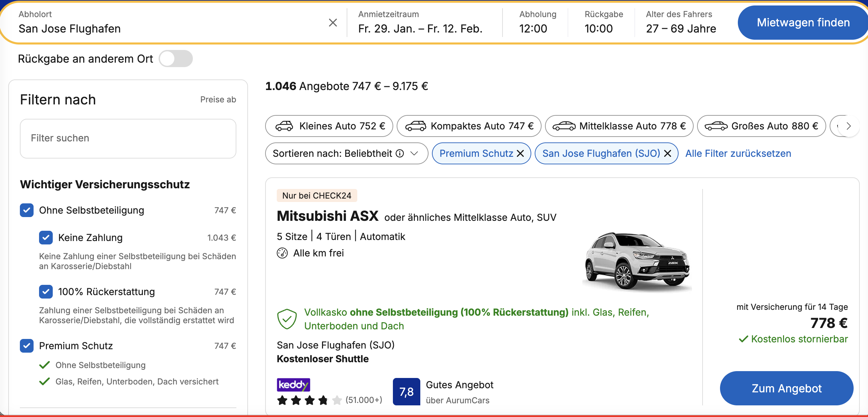Open the Anmietzeitraum date picker
Viewport: 868px width, 417px height.
coord(420,23)
